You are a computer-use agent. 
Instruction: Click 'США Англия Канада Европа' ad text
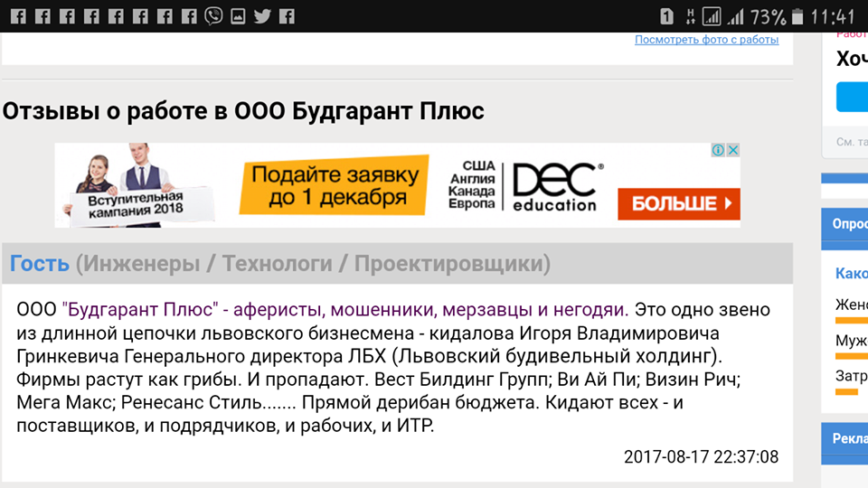tap(472, 184)
